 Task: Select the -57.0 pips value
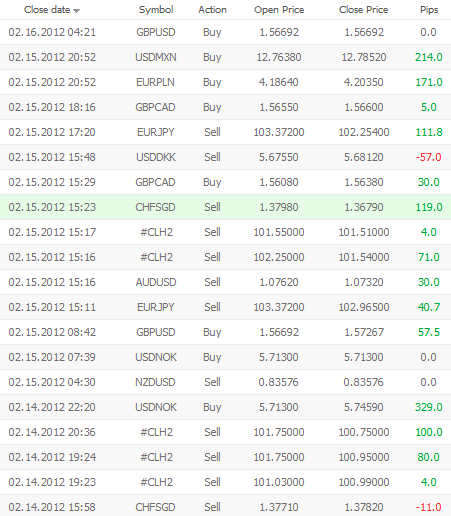coord(429,157)
